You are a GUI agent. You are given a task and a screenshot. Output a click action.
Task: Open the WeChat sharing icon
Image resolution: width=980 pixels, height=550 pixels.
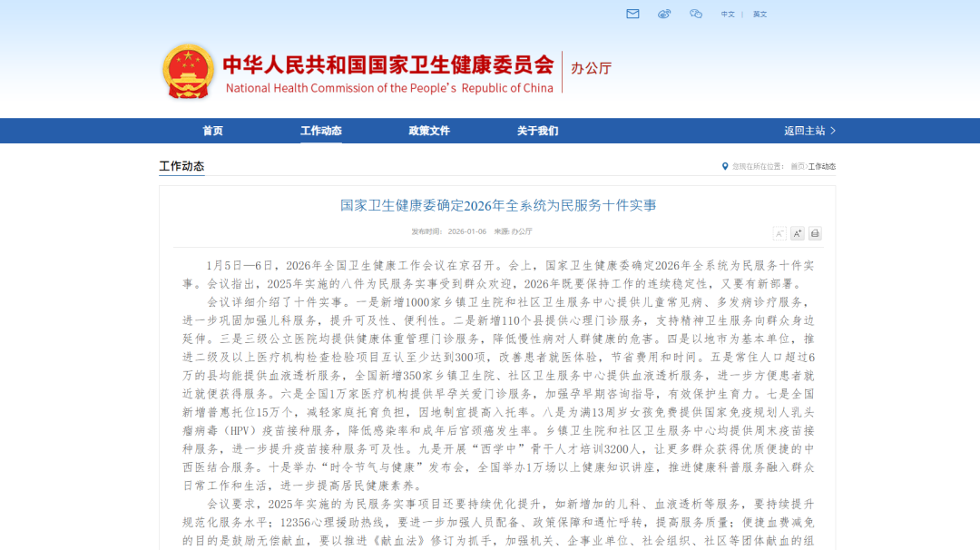pyautogui.click(x=695, y=14)
